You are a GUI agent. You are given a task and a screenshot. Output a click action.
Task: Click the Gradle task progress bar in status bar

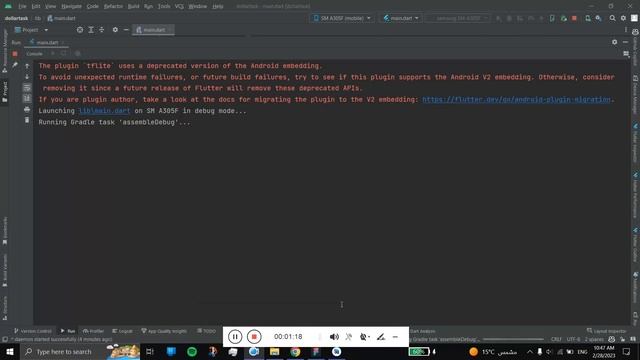(513, 340)
